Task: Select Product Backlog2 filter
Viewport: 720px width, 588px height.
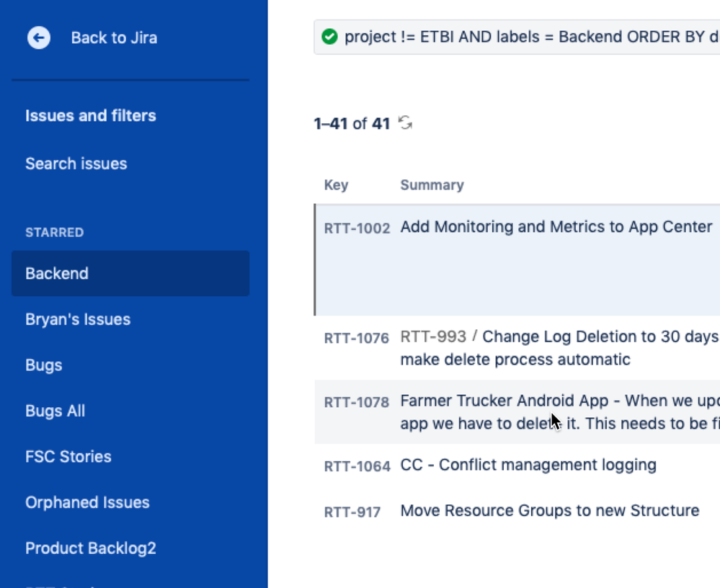Action: point(91,548)
